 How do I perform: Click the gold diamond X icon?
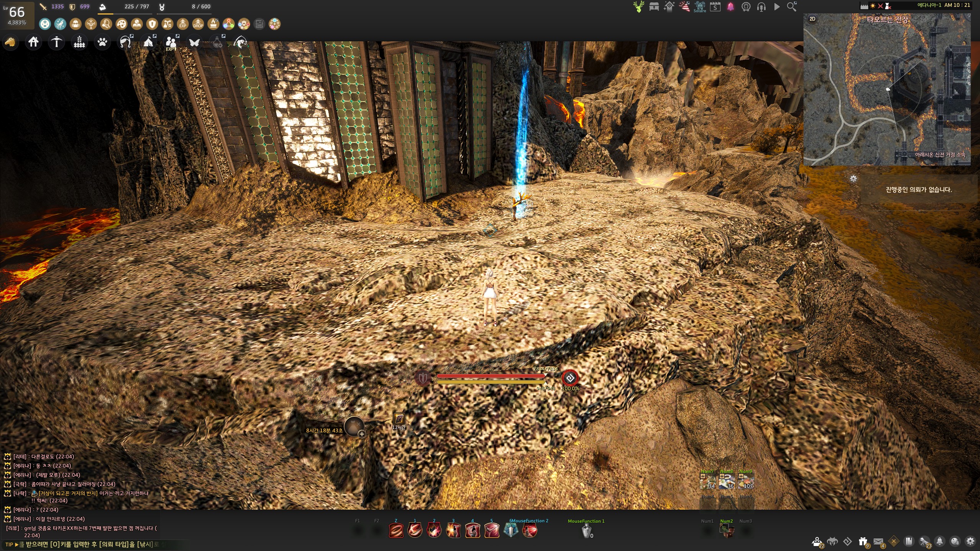click(x=894, y=541)
